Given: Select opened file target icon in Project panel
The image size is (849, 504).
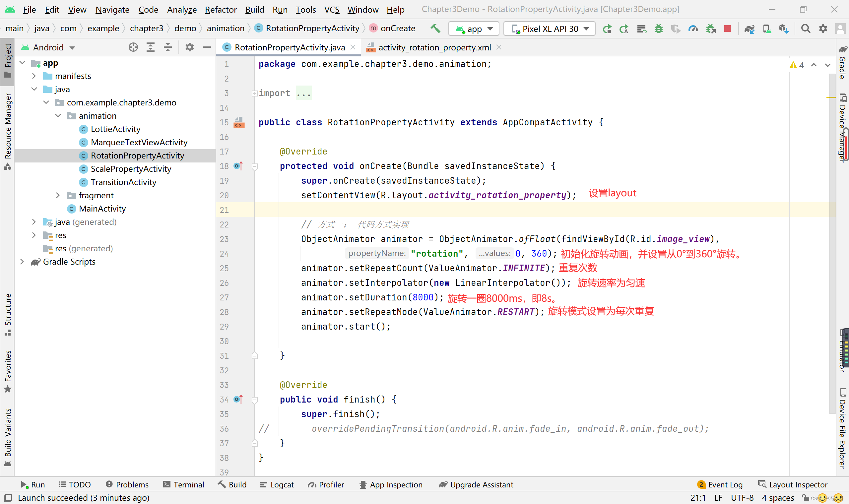Looking at the screenshot, I should coord(133,47).
